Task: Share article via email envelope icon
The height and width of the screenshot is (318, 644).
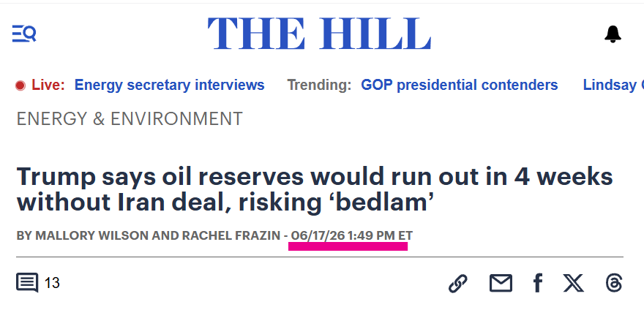Action: coord(501,283)
